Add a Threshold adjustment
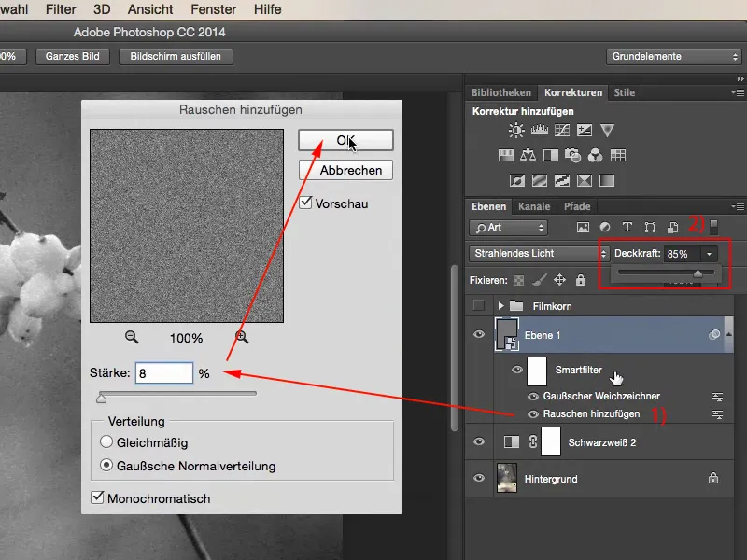747x560 pixels. click(562, 180)
